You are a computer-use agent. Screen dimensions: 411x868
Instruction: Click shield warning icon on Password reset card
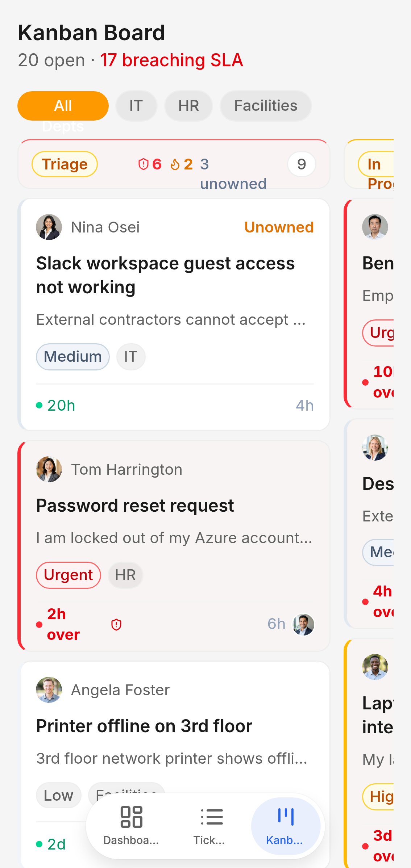tap(116, 624)
